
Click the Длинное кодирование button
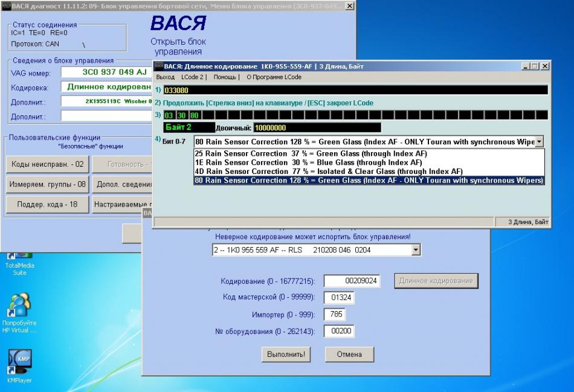[436, 281]
